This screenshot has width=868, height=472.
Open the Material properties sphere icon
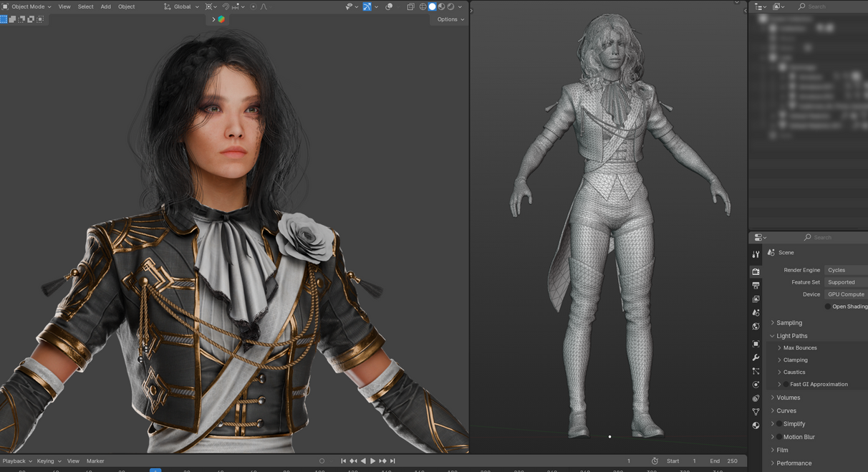(756, 425)
